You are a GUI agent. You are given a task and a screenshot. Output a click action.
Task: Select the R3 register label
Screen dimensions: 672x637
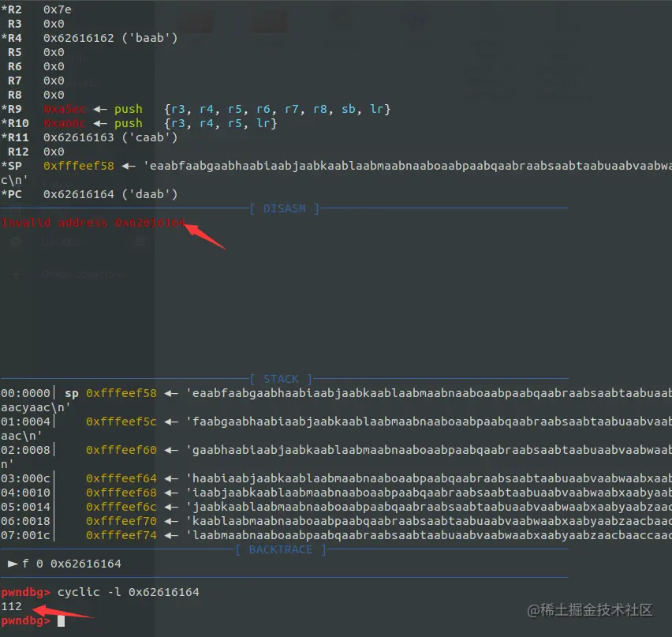tap(14, 24)
